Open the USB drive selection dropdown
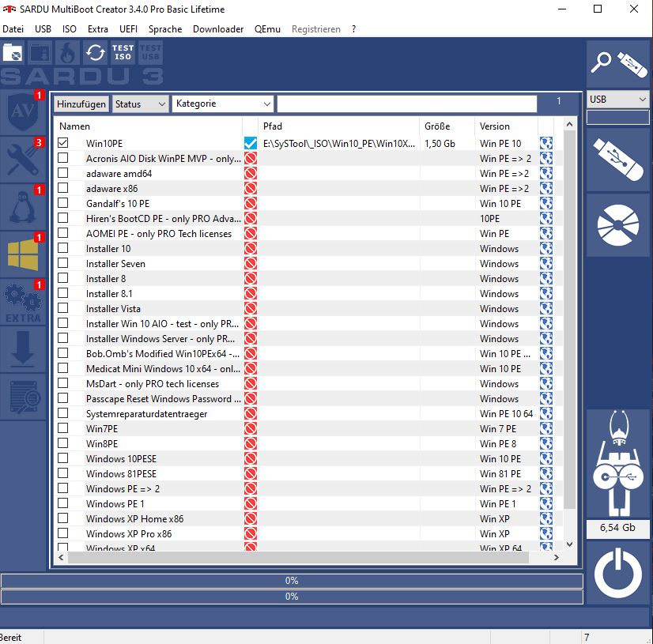The height and width of the screenshot is (644, 653). (618, 99)
